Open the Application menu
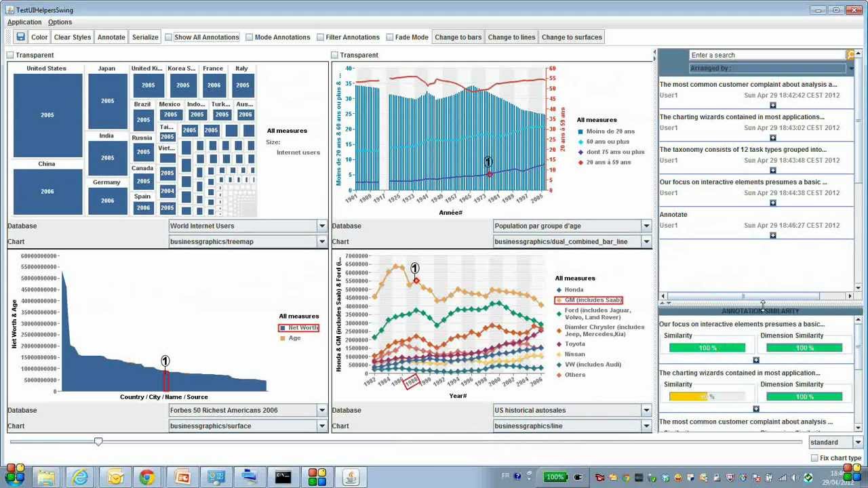 pos(24,22)
